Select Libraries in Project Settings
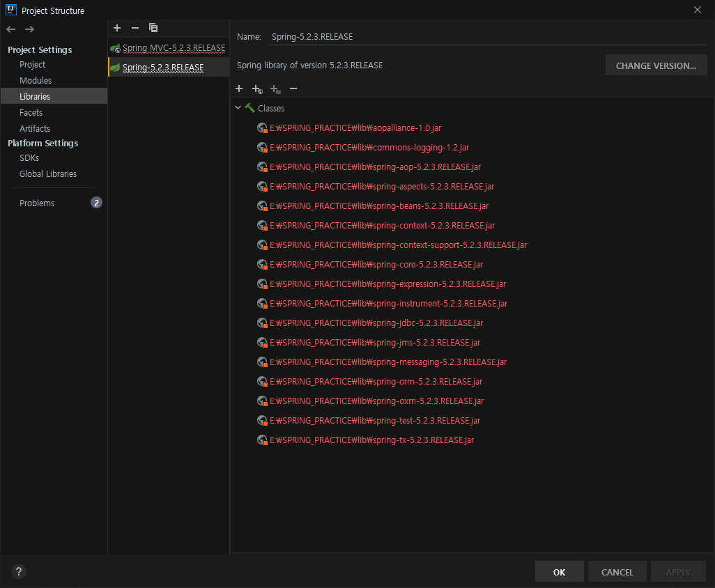Screen dimensions: 715x588 pos(54,96)
